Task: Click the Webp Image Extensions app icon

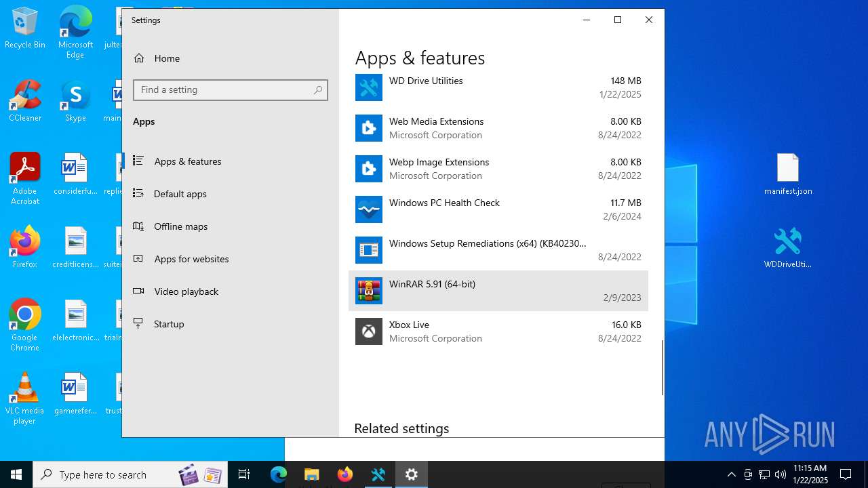Action: coord(369,169)
